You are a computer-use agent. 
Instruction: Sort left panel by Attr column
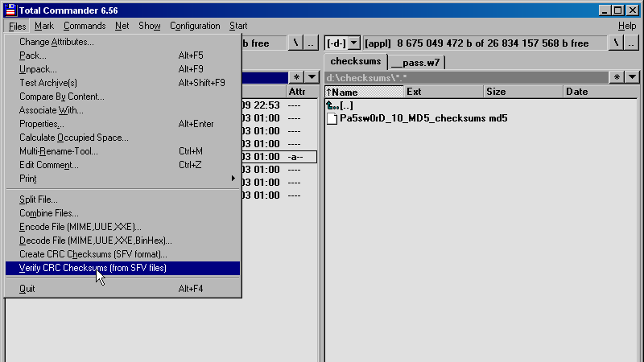pyautogui.click(x=302, y=92)
